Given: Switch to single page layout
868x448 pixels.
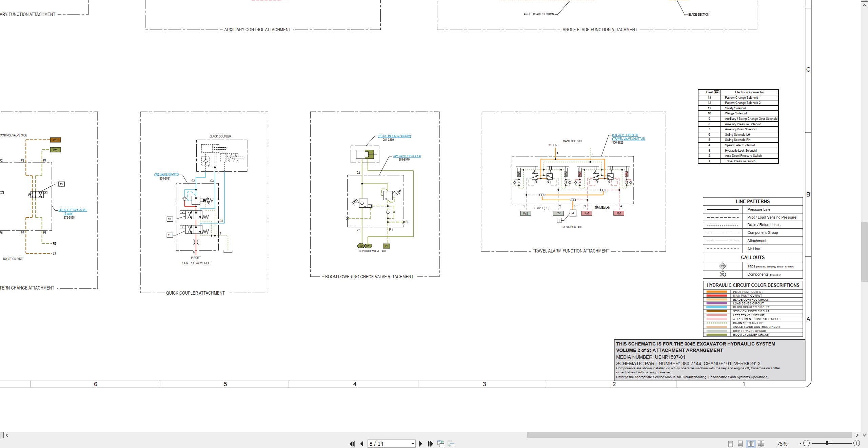Looking at the screenshot, I should (730, 444).
